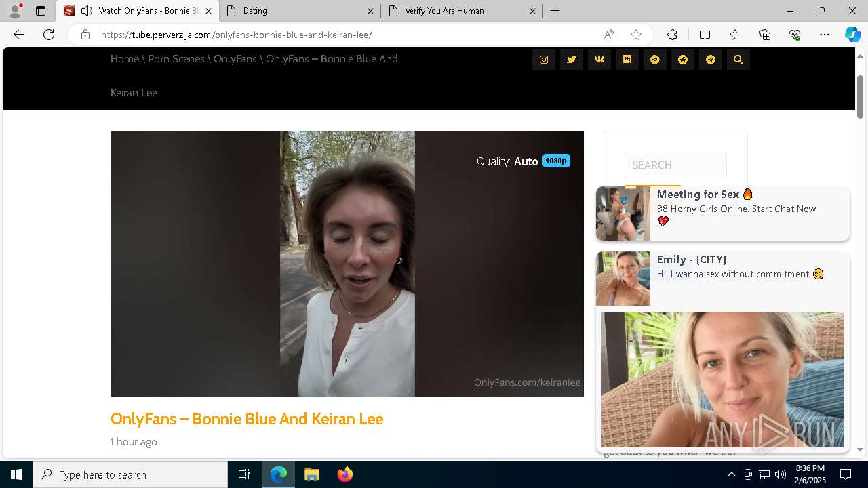Close the Dating tab
The height and width of the screenshot is (488, 868).
370,11
